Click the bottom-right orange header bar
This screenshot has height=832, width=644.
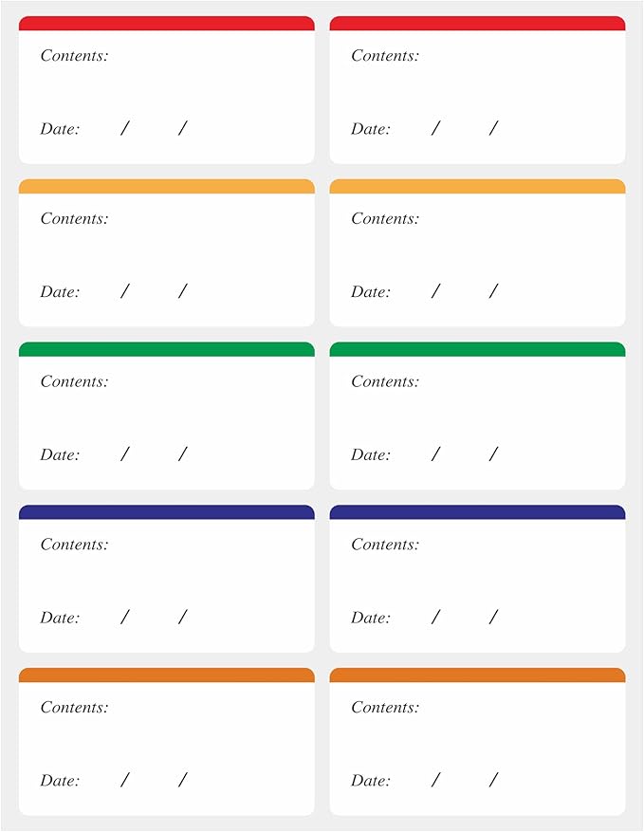coord(477,675)
